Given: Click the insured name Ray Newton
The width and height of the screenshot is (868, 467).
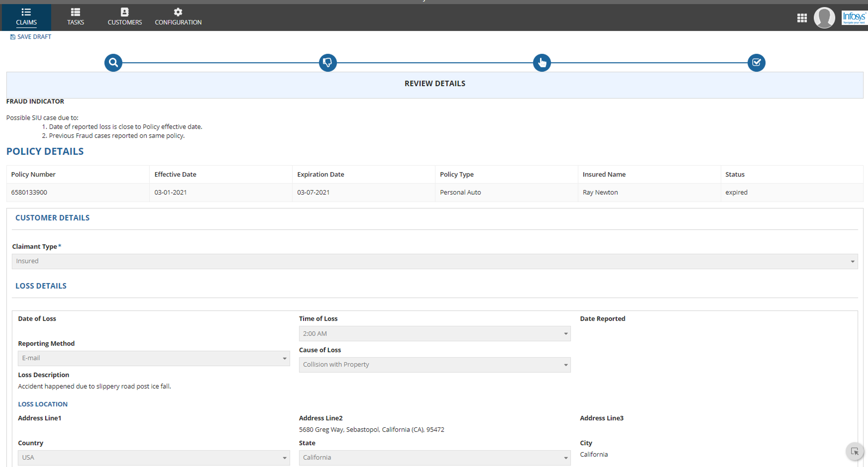Looking at the screenshot, I should (600, 192).
